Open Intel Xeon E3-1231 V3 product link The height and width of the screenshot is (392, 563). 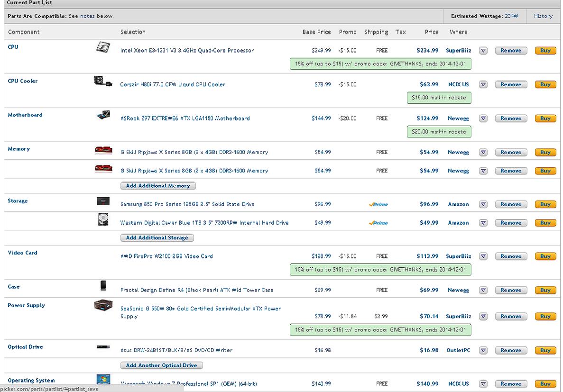pos(187,51)
